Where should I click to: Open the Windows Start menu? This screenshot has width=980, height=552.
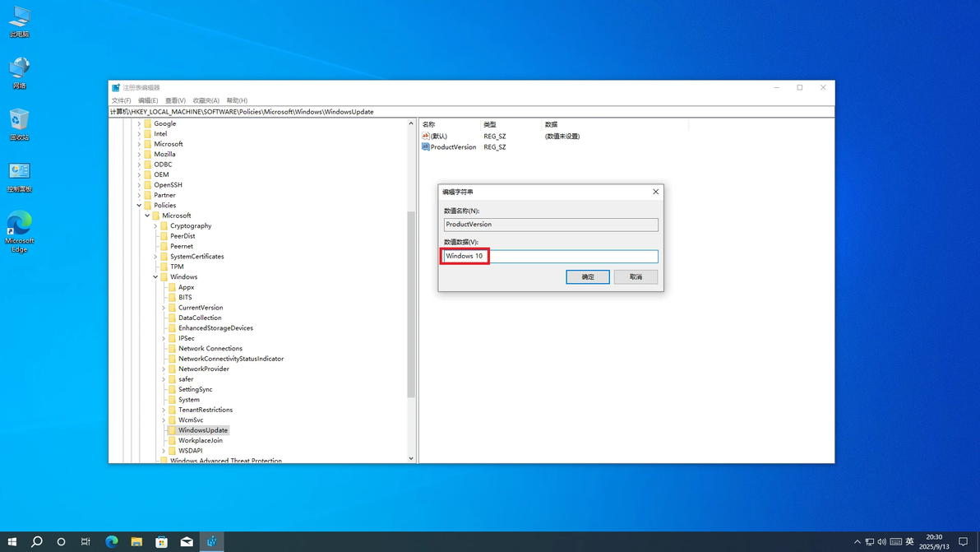pyautogui.click(x=12, y=541)
